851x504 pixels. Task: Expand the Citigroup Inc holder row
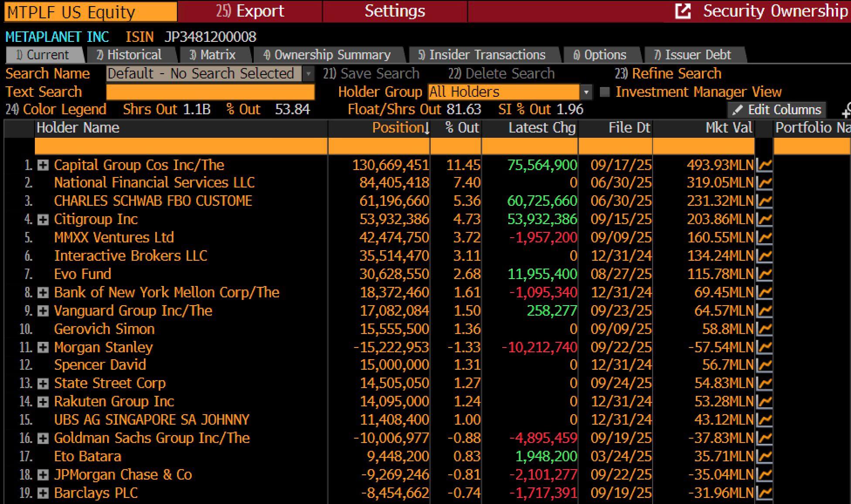click(x=43, y=219)
